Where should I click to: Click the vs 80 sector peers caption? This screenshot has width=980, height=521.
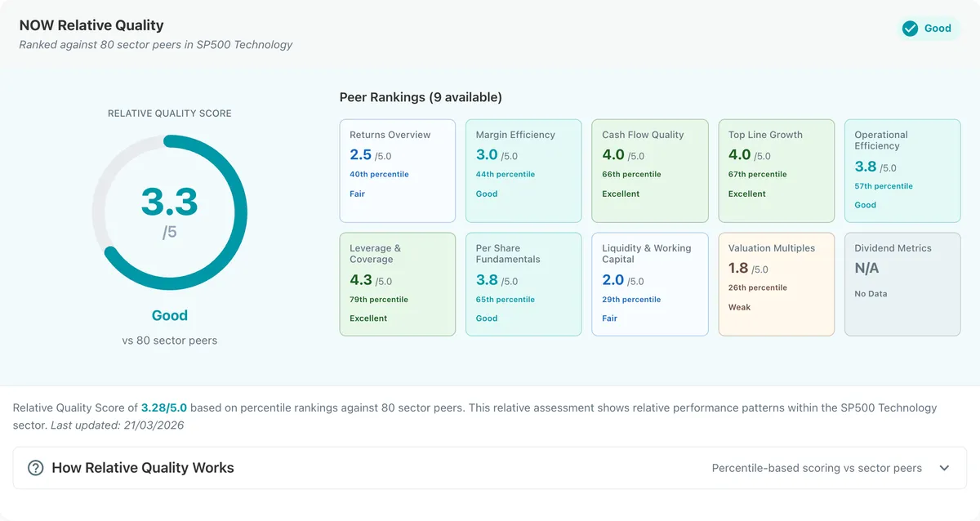pos(170,340)
